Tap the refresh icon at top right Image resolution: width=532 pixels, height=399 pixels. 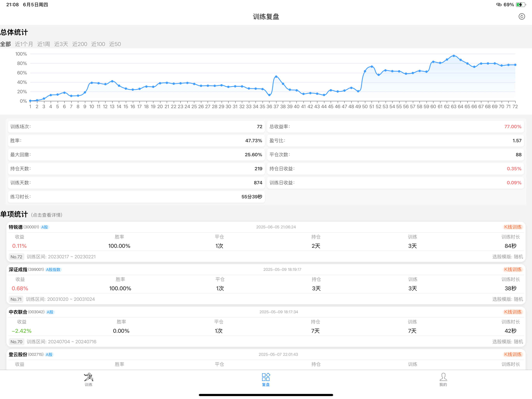click(x=521, y=17)
